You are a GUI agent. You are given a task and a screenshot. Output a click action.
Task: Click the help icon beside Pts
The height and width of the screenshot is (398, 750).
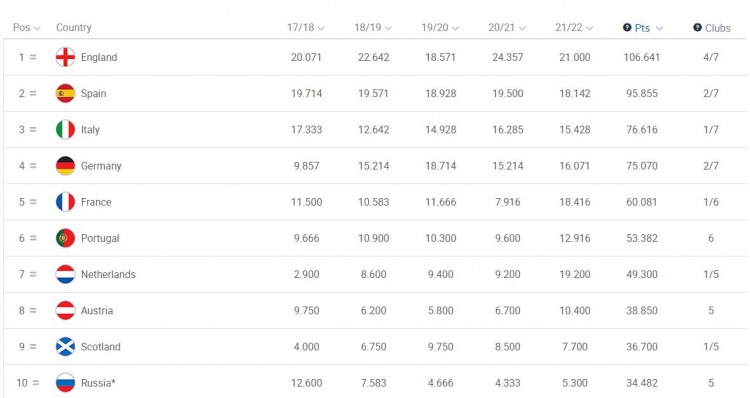627,28
